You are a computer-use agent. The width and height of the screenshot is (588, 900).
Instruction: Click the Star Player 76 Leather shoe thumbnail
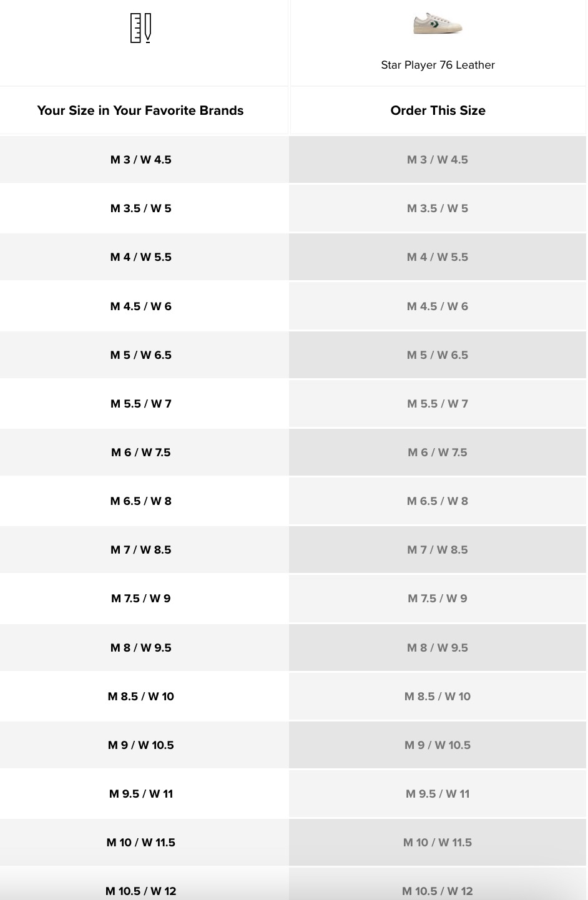click(438, 24)
